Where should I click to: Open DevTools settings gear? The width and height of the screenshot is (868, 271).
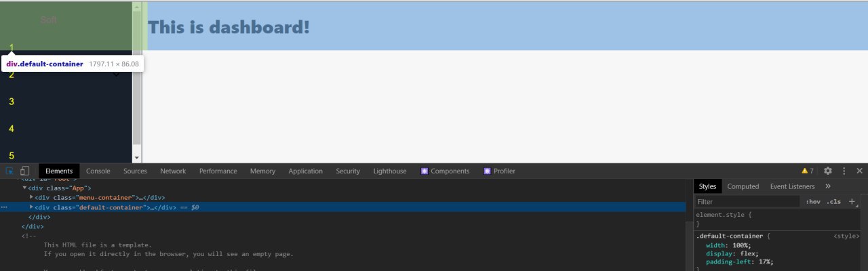[828, 171]
